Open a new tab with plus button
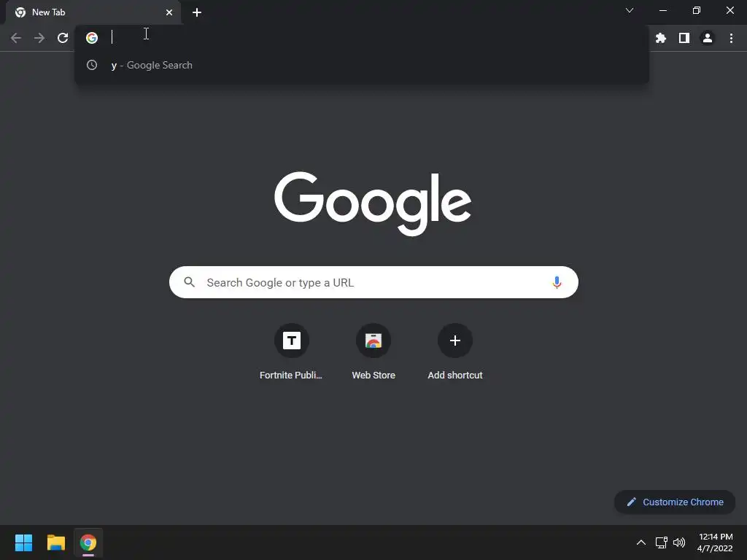Image resolution: width=747 pixels, height=560 pixels. coord(197,12)
